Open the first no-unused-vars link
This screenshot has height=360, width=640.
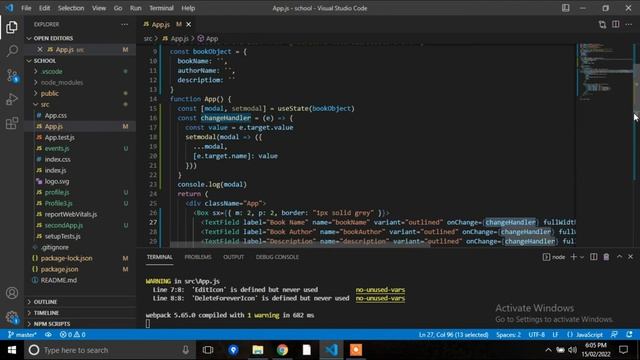pos(380,290)
